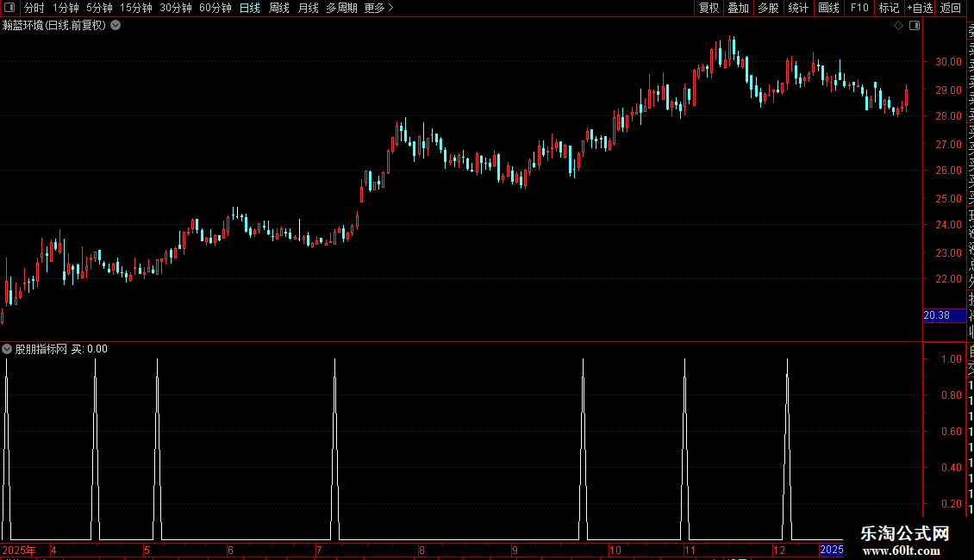Viewport: 974px width, 560px height.
Task: Click the 标记 mark button
Action: (x=889, y=8)
